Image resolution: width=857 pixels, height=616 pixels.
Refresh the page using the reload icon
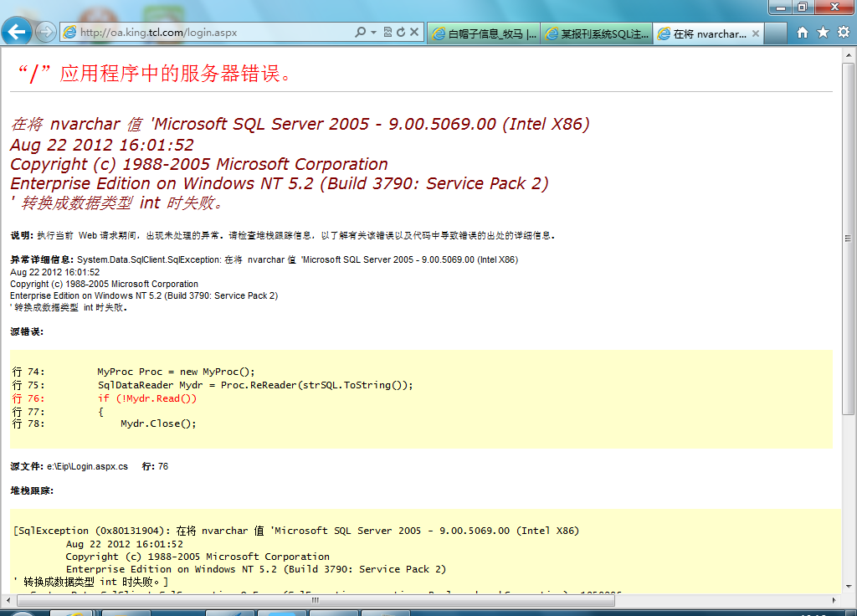point(401,33)
